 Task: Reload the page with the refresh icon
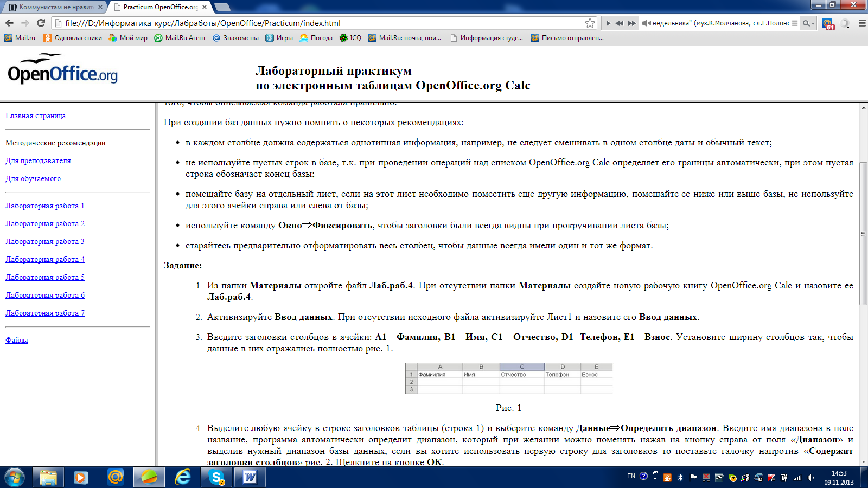pyautogui.click(x=41, y=23)
